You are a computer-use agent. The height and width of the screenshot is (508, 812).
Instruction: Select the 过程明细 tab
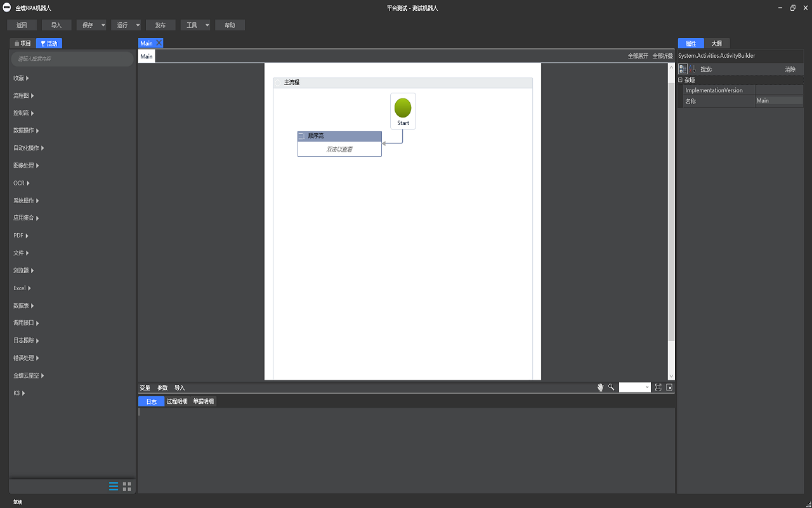pos(177,401)
